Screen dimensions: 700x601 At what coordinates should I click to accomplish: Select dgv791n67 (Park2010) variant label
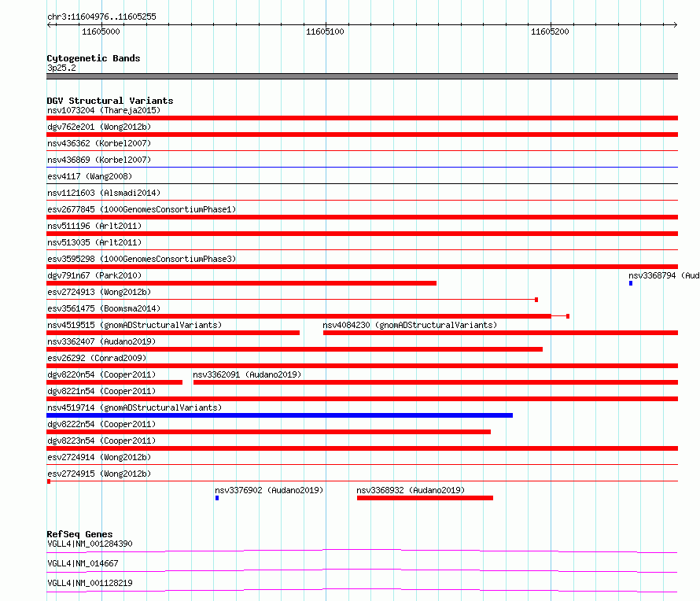coord(94,275)
